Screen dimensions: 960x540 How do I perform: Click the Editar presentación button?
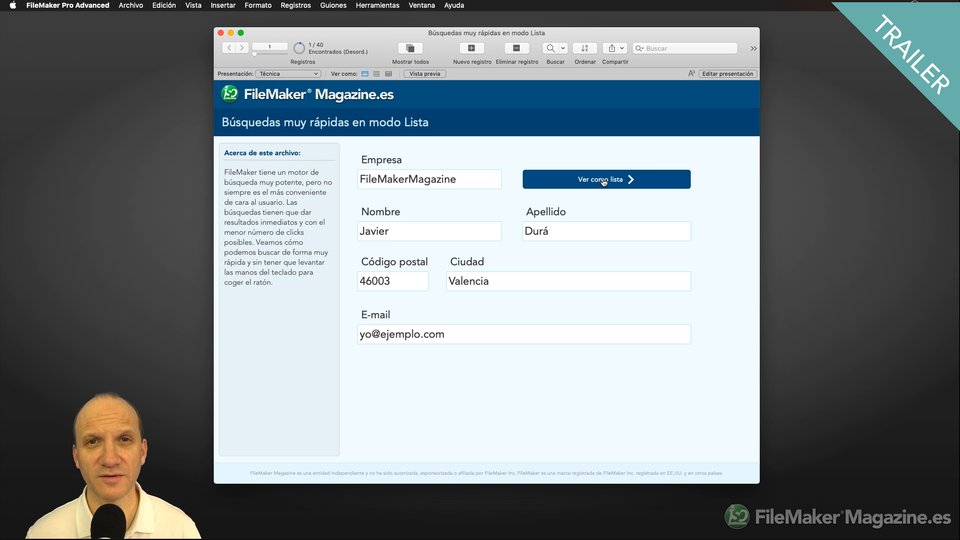tap(727, 73)
